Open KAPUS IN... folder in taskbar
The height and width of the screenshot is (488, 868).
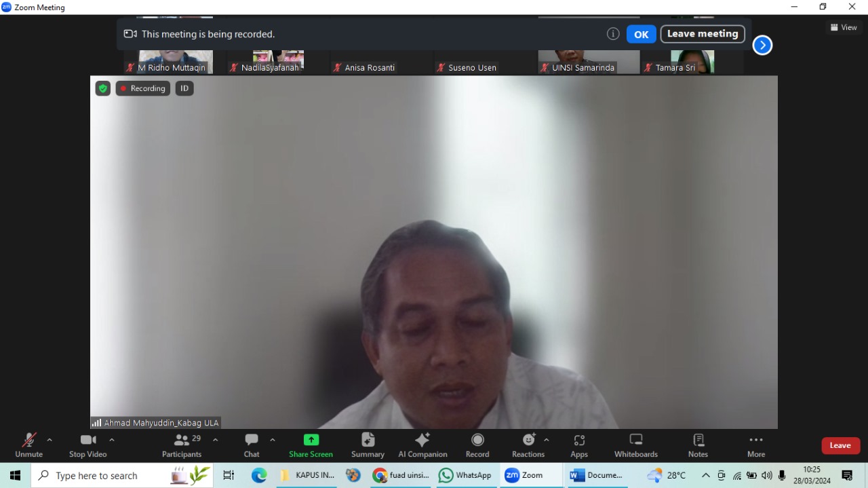tap(307, 476)
